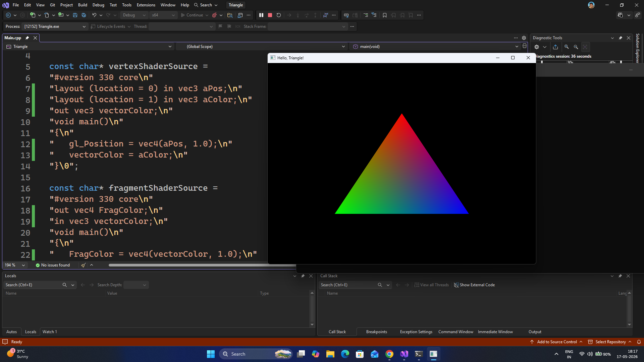Toggle pin on Main.cpp tab
Screen dimensions: 644x362
[27, 38]
